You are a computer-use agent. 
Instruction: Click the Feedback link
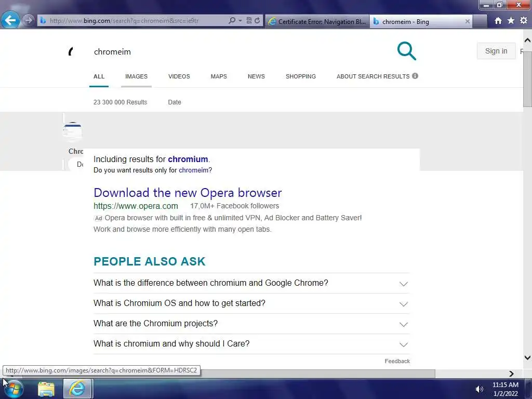click(x=397, y=361)
